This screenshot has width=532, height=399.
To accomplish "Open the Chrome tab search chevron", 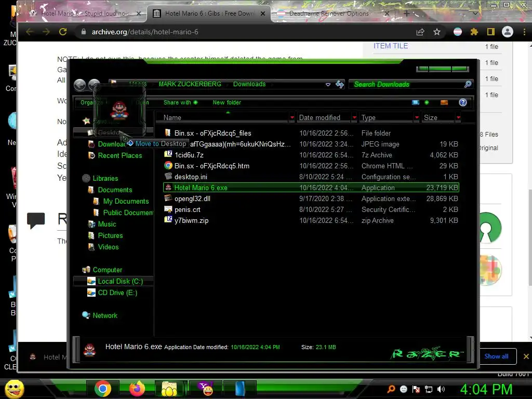I will click(475, 14).
